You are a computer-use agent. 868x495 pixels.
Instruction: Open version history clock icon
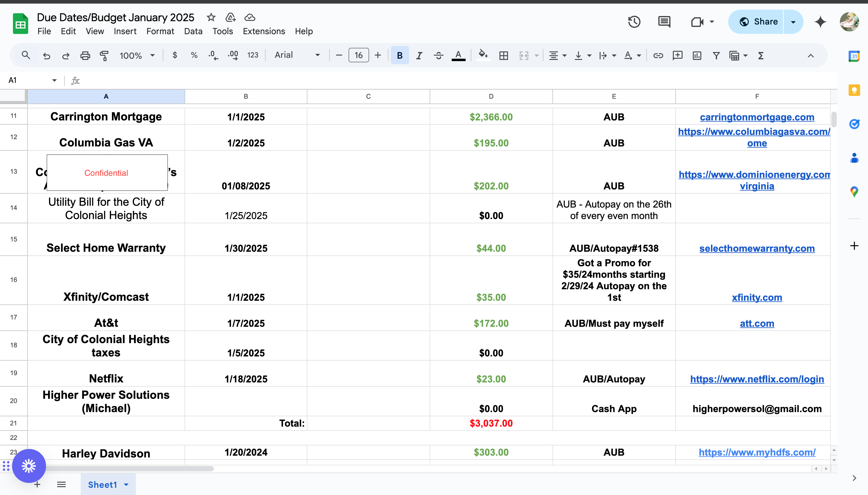click(x=634, y=22)
